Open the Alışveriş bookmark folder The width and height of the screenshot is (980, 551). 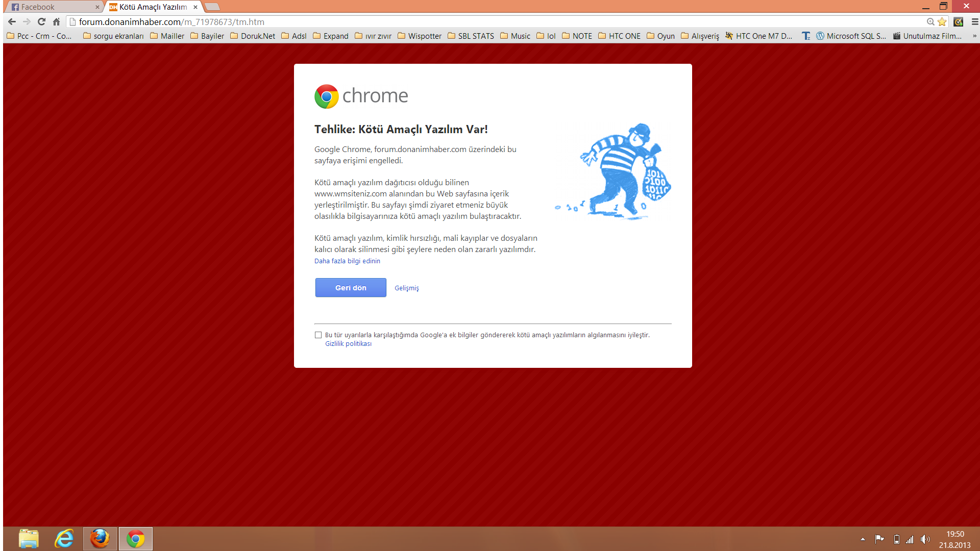(x=700, y=36)
